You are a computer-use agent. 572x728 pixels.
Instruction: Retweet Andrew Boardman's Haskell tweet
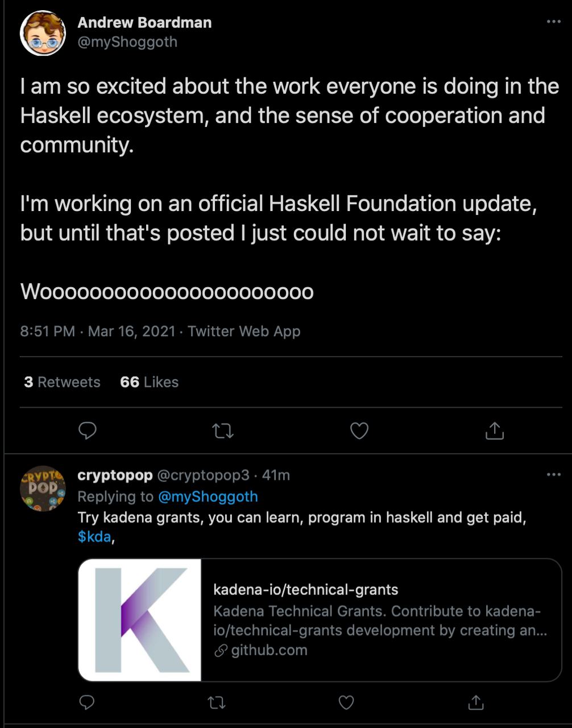click(x=223, y=432)
